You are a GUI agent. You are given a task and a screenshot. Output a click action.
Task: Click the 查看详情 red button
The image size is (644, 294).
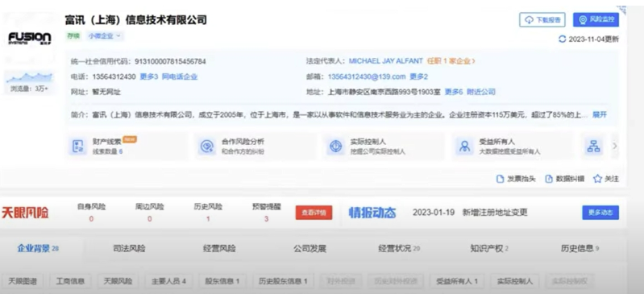point(314,213)
